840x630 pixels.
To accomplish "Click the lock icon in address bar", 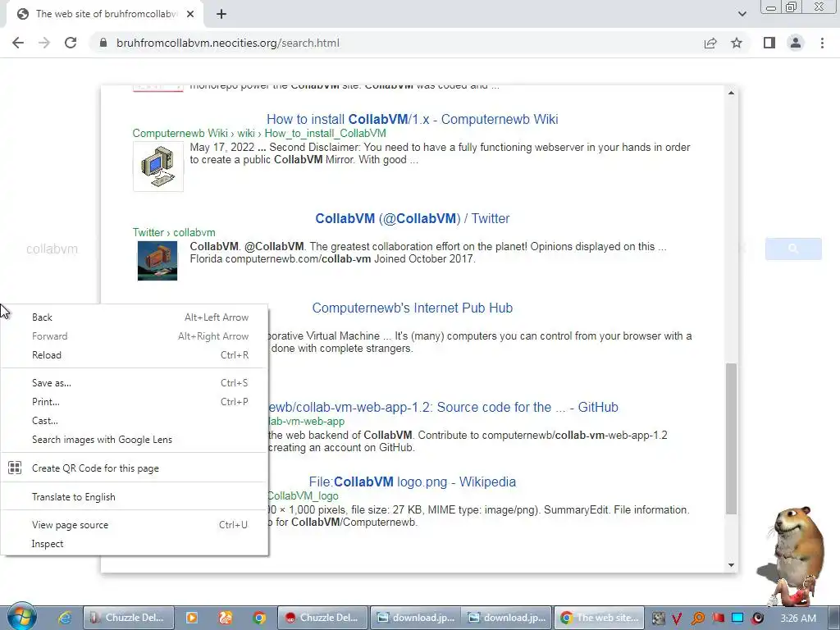I will (103, 43).
